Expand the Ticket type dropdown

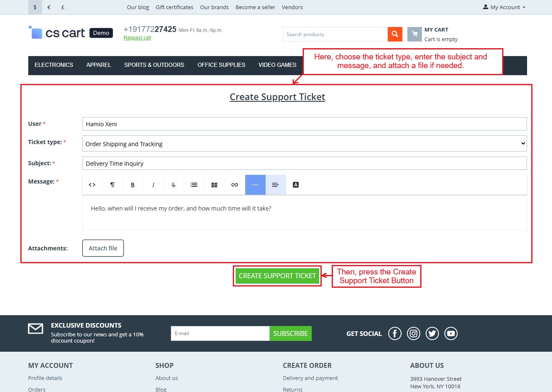304,144
